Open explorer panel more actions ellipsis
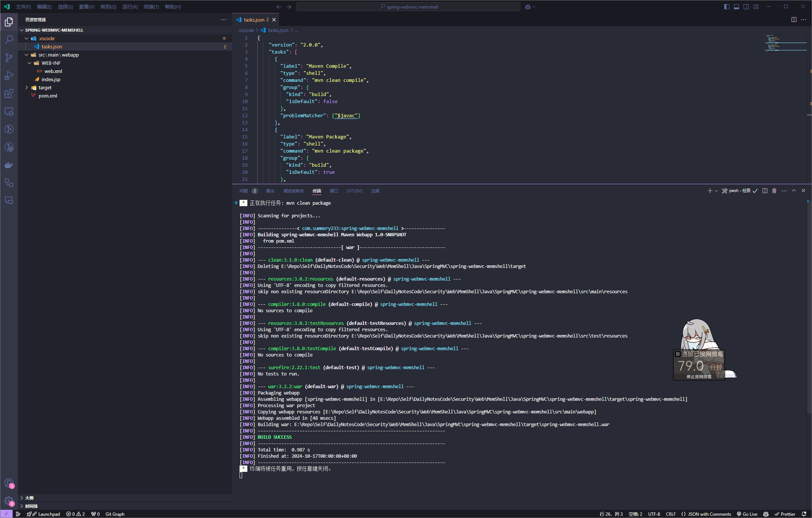 click(x=223, y=20)
